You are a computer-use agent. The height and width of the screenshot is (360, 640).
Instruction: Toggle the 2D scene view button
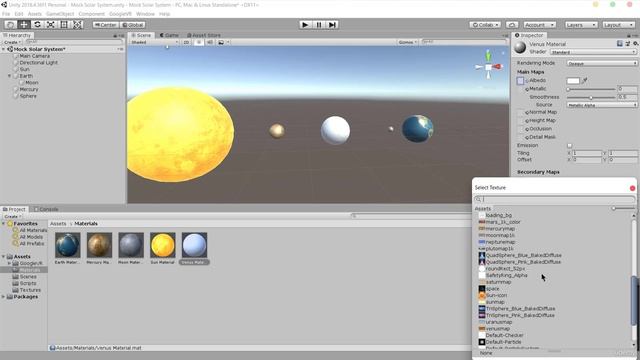coord(186,42)
